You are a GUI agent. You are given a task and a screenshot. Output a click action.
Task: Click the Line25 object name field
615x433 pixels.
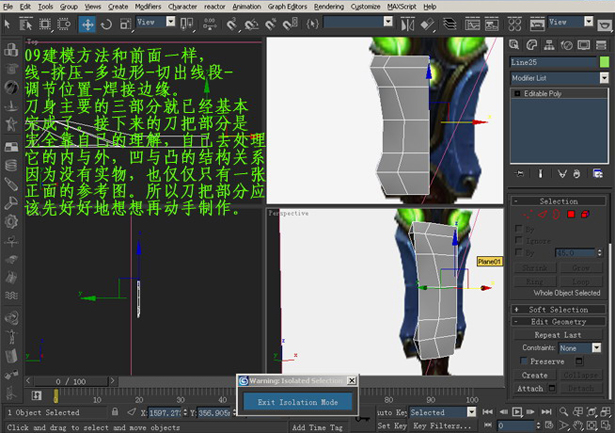pos(553,62)
